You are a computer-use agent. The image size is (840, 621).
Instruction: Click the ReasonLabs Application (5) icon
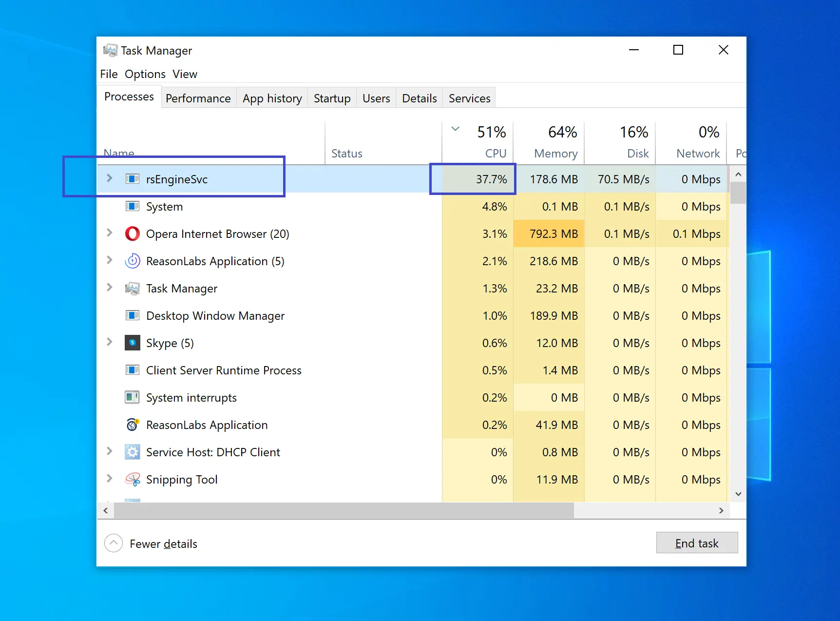click(132, 261)
